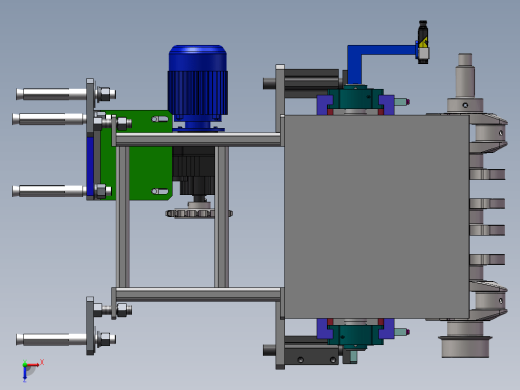This screenshot has height=390, width=520.
Task: Select the lower teal bearing block
Action: coord(355,336)
